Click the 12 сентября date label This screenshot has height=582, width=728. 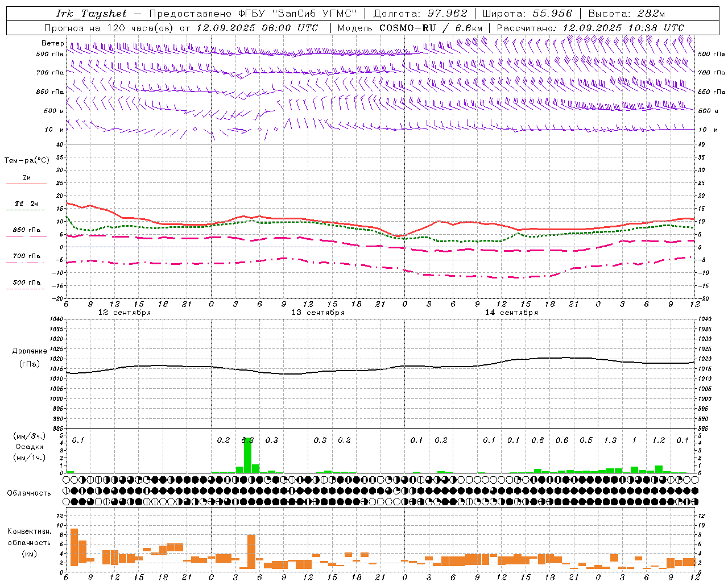(x=125, y=313)
